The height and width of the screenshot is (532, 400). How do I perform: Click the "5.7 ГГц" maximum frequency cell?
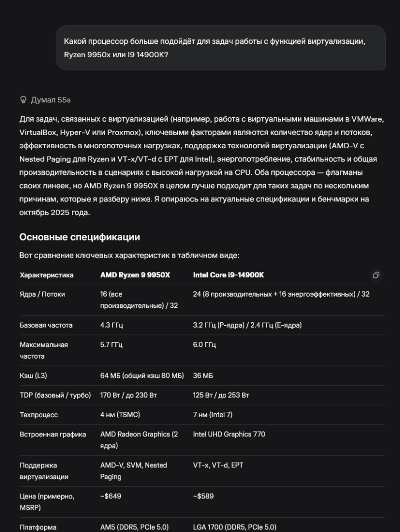point(111,345)
